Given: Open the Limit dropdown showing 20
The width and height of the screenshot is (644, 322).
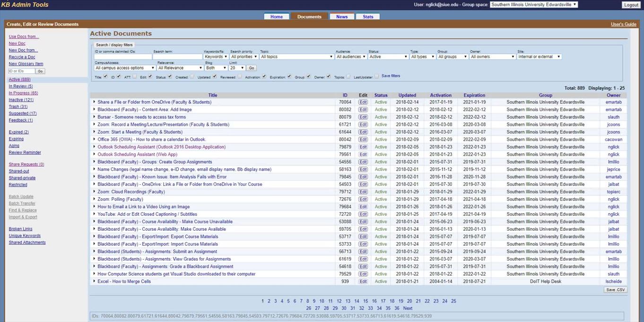Looking at the screenshot, I should coord(236,68).
